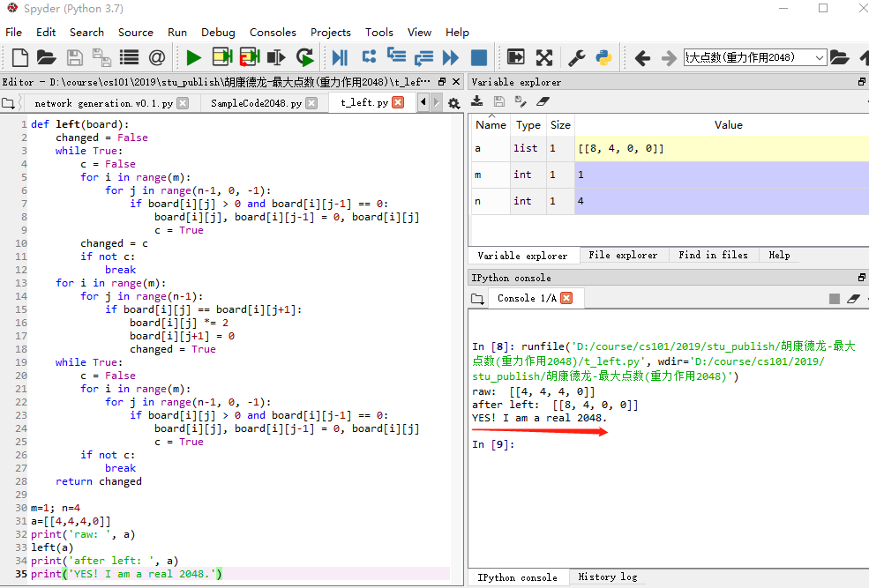Run current cell and advance to next
Screen dimensions: 869x588
tap(250, 57)
